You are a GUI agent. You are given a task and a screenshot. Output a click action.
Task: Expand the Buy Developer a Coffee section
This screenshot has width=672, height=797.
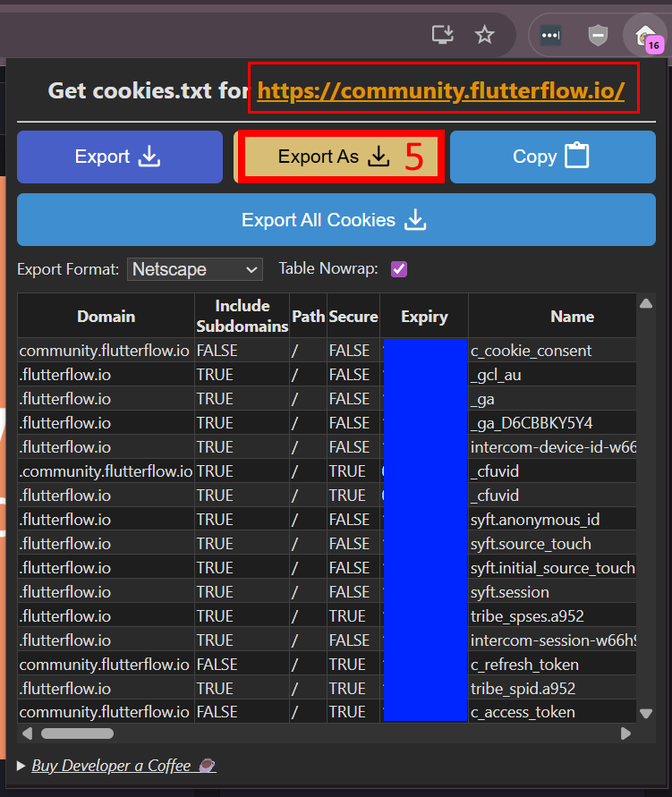[21, 766]
